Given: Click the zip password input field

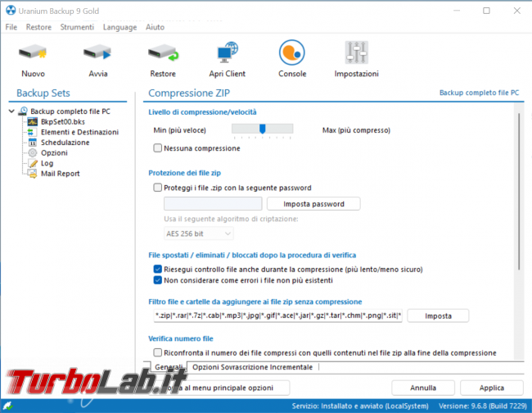Looking at the screenshot, I should click(x=213, y=204).
